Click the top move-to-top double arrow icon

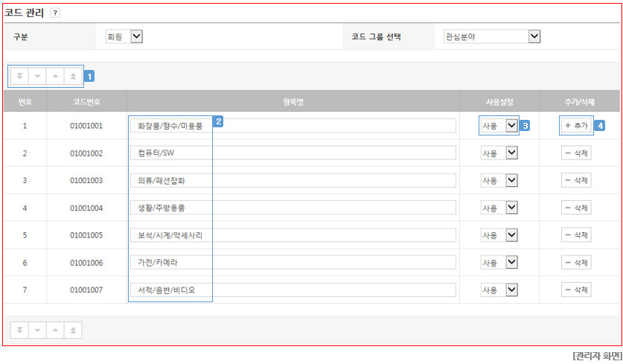click(x=73, y=76)
